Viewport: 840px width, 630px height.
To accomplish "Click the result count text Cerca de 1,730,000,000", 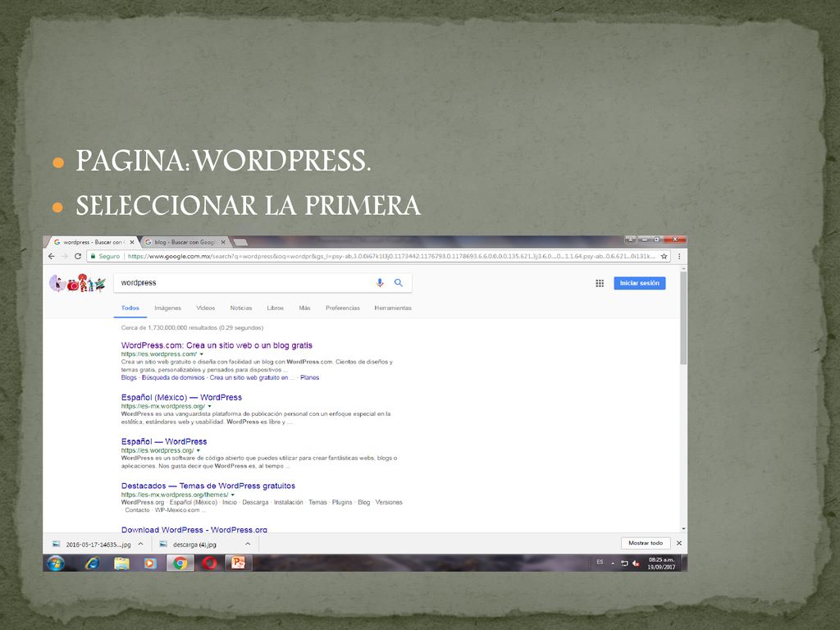I will pyautogui.click(x=192, y=327).
